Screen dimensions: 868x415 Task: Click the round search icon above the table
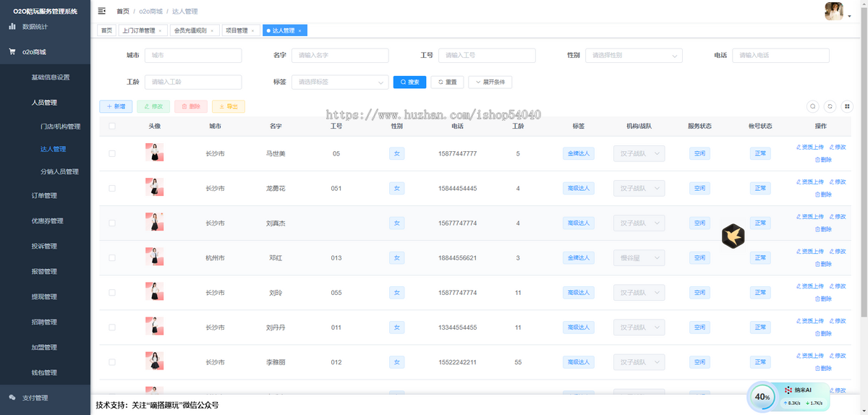[x=813, y=106]
